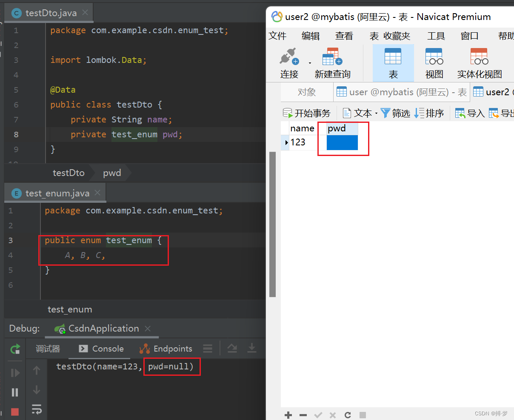The width and height of the screenshot is (514, 420).
Task: Pause the running debug program
Action: [15, 392]
